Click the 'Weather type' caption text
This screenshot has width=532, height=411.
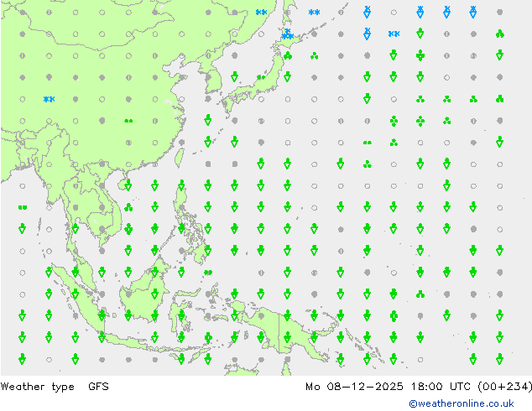coord(37,387)
